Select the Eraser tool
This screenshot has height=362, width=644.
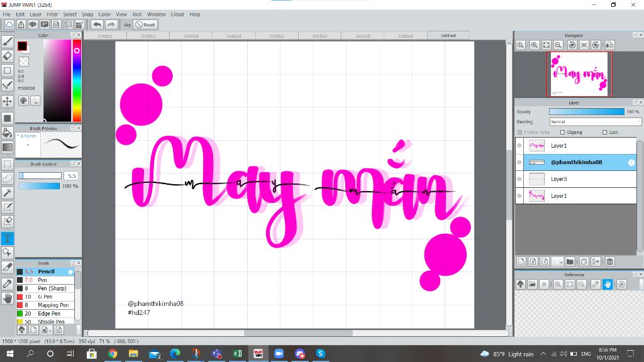click(8, 56)
